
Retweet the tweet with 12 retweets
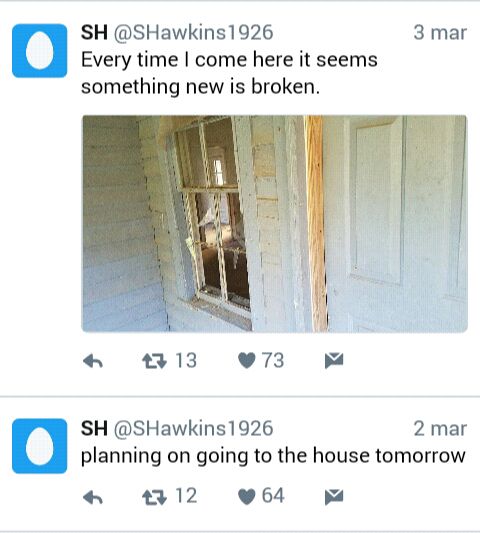(x=154, y=498)
